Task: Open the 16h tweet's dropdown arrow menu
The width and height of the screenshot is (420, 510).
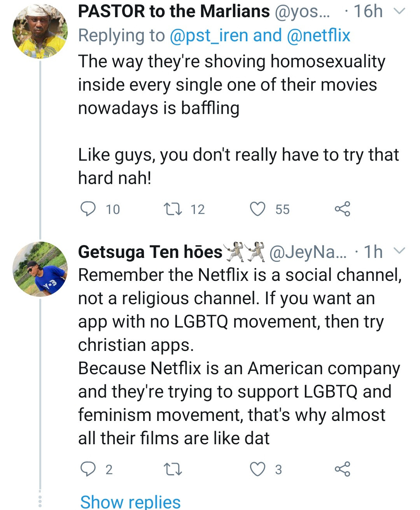Action: [399, 11]
